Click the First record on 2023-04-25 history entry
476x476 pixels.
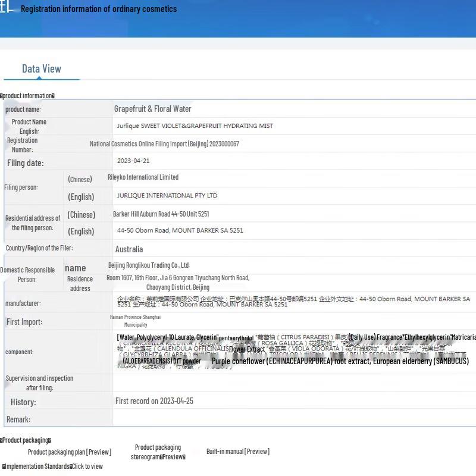pyautogui.click(x=154, y=401)
